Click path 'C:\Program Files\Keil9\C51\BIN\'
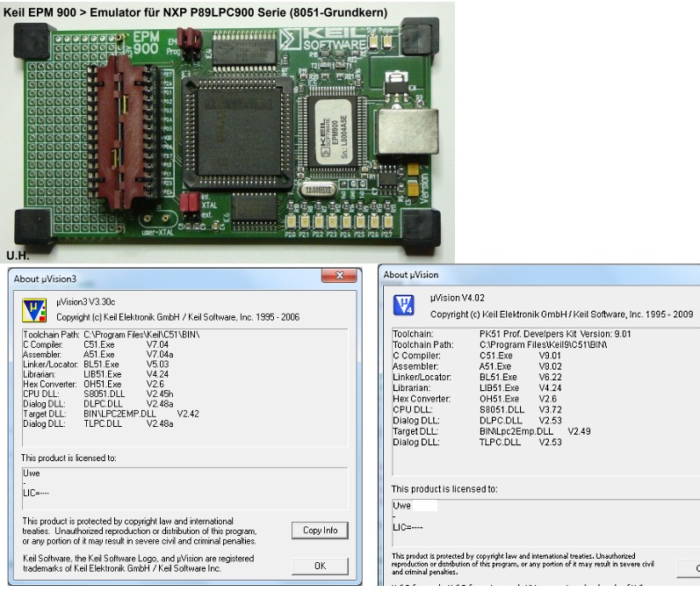 544,344
